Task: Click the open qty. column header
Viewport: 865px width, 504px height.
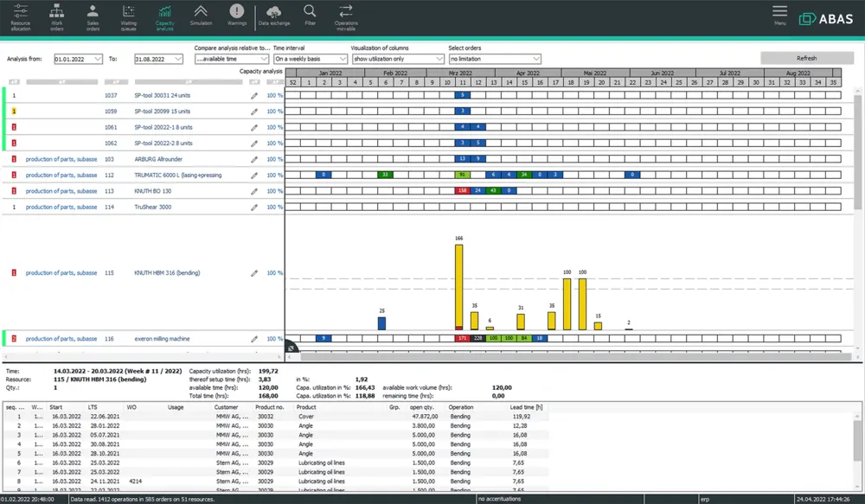Action: click(x=422, y=407)
